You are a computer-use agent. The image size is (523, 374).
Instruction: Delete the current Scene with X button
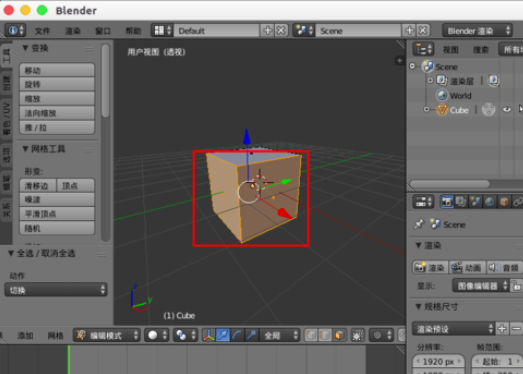click(423, 31)
